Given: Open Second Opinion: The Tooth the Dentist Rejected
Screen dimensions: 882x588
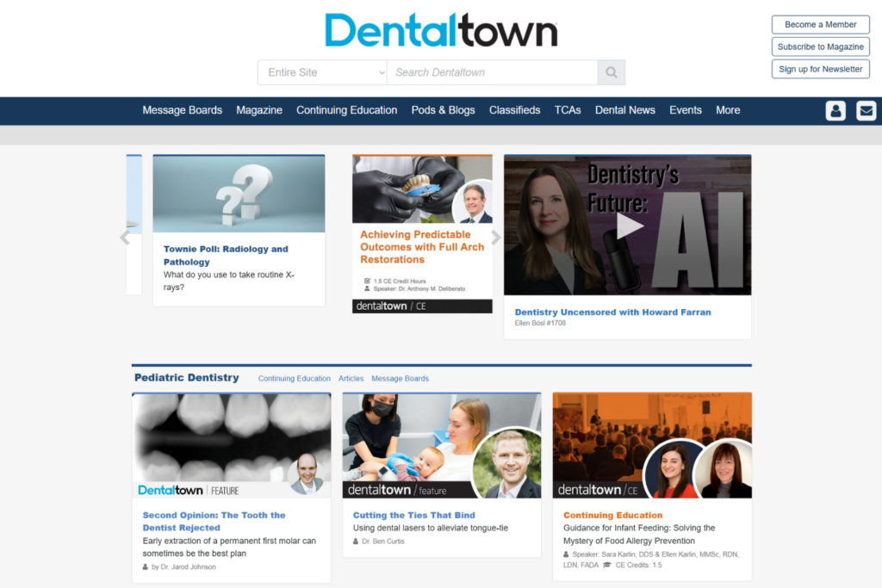Looking at the screenshot, I should click(214, 522).
